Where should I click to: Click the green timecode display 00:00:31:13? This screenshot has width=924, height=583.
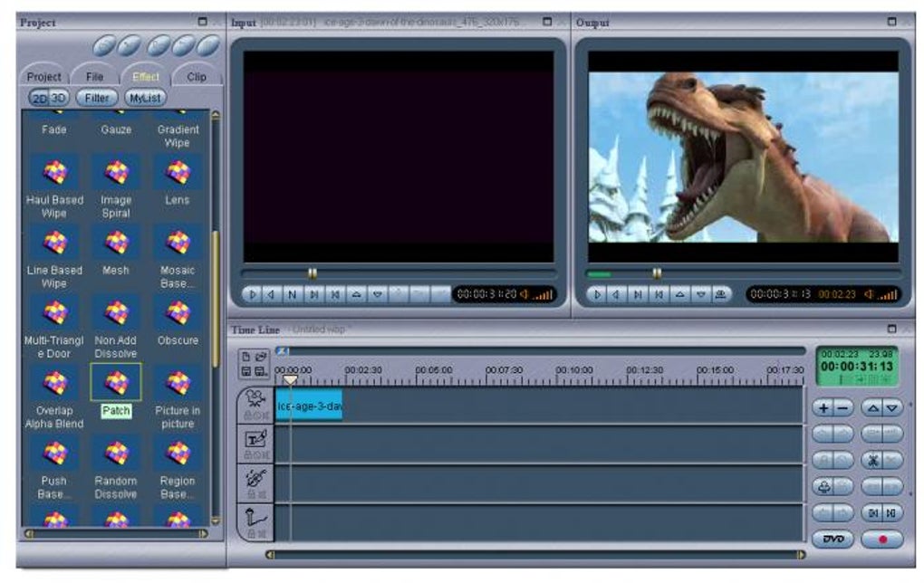pos(856,367)
